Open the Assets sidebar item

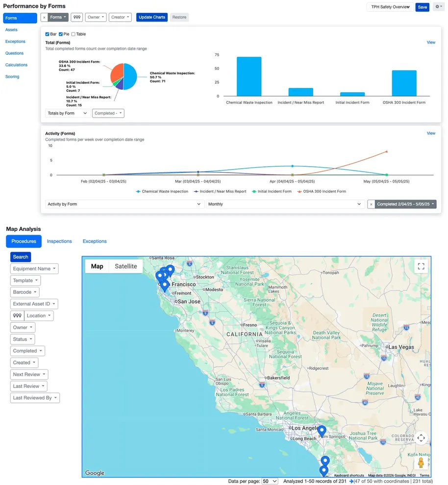point(11,30)
